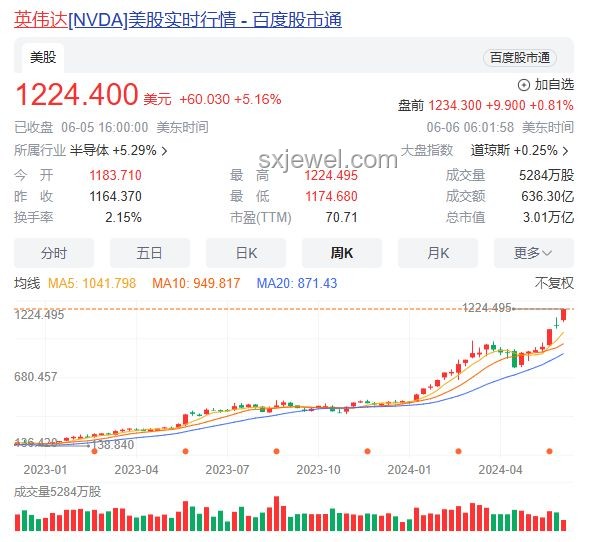Click the orange event dot right of 2024-04

(549, 451)
